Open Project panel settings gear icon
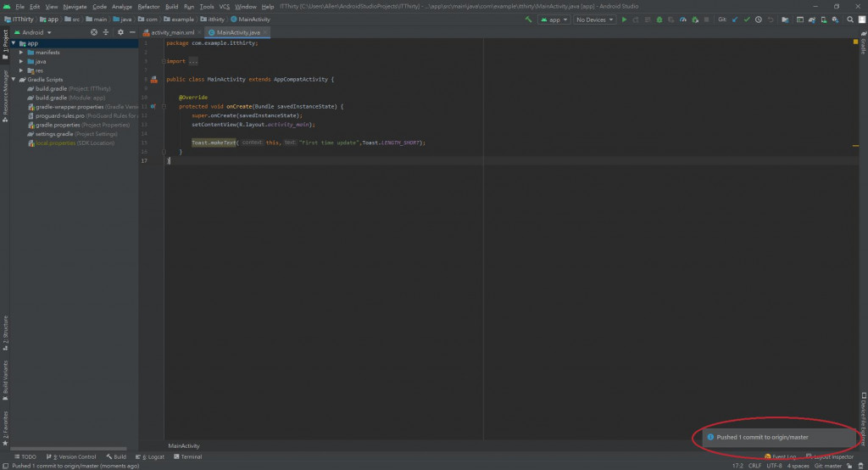 [120, 32]
